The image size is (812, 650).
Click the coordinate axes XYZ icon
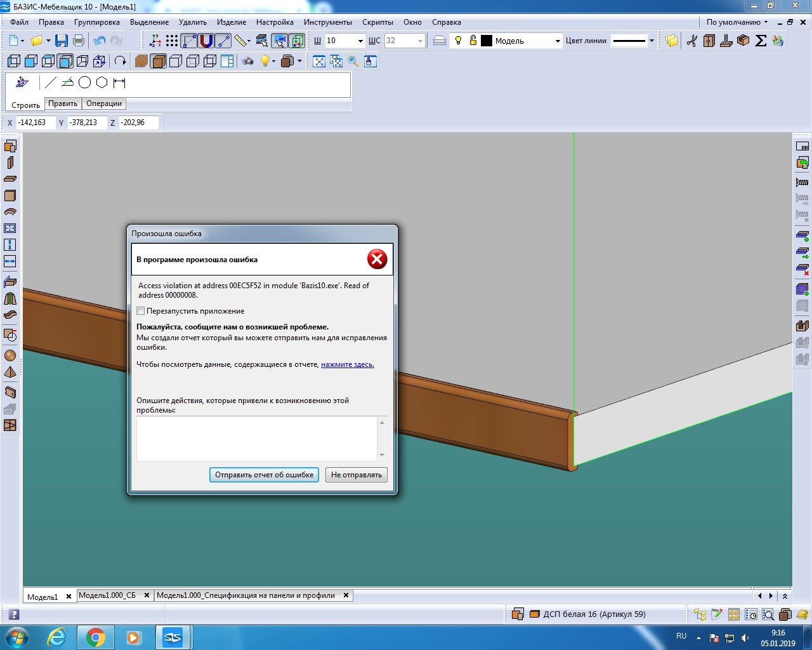pos(155,41)
